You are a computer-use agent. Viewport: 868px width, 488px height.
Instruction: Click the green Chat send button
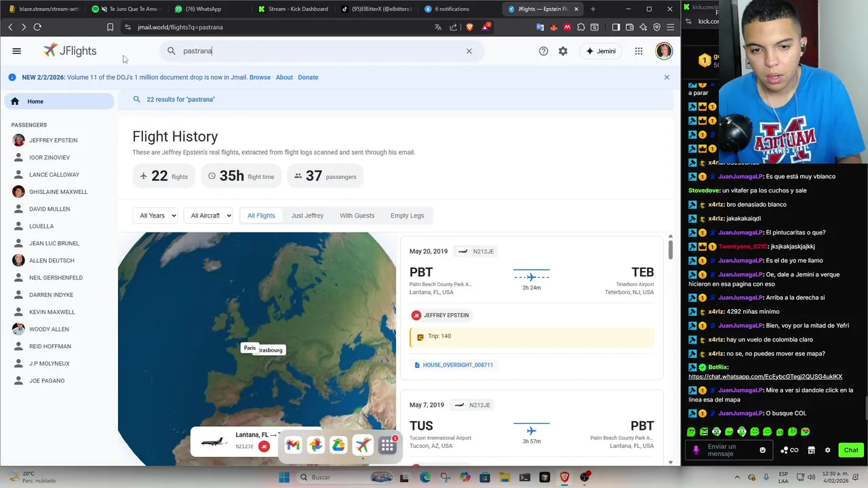point(850,450)
